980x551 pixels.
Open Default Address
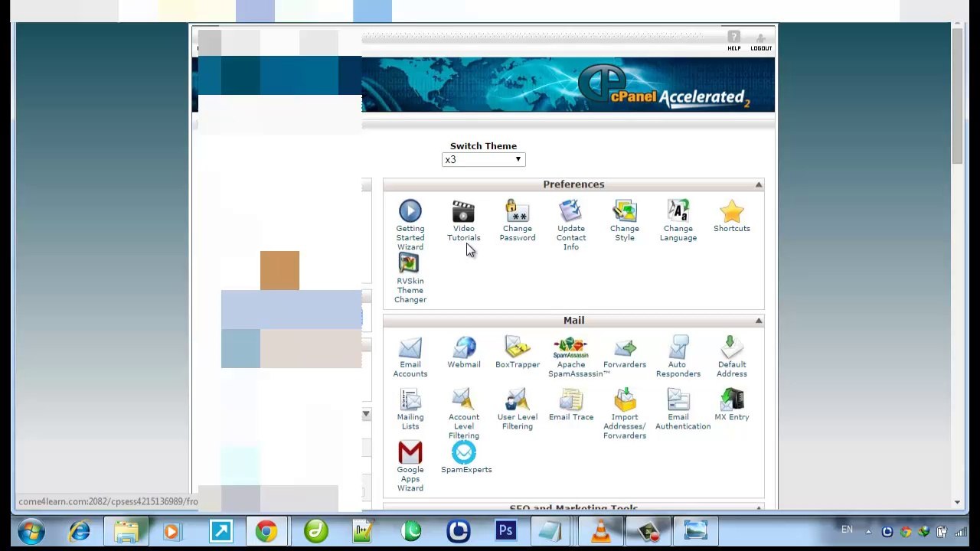point(731,357)
